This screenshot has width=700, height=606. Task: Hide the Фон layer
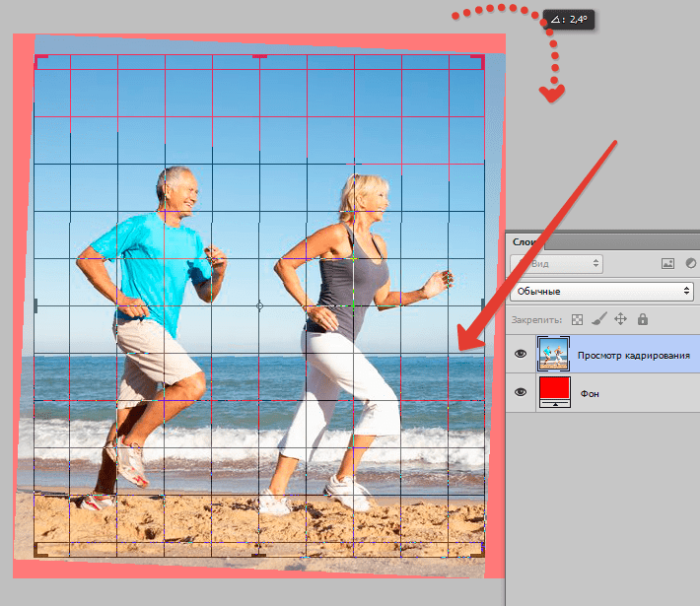point(521,392)
